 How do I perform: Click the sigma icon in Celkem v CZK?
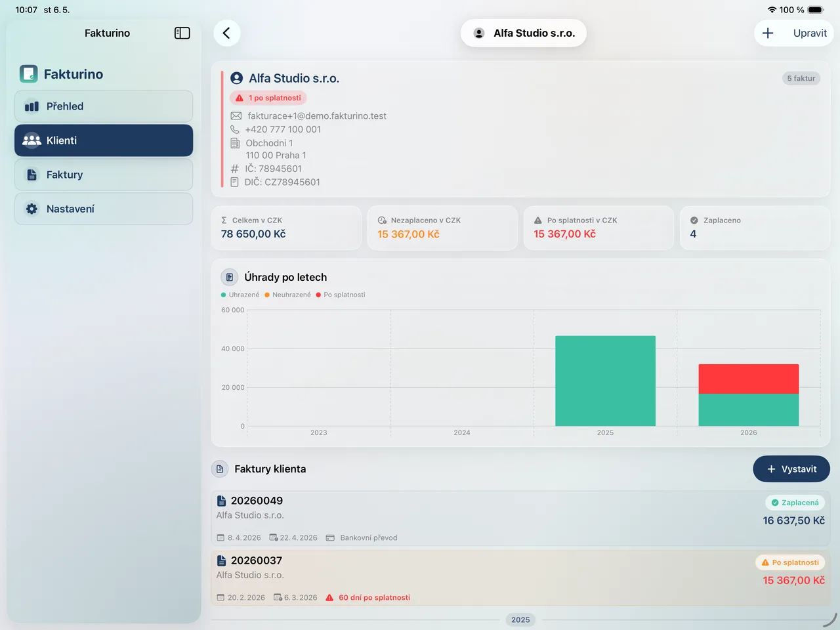[x=224, y=220]
